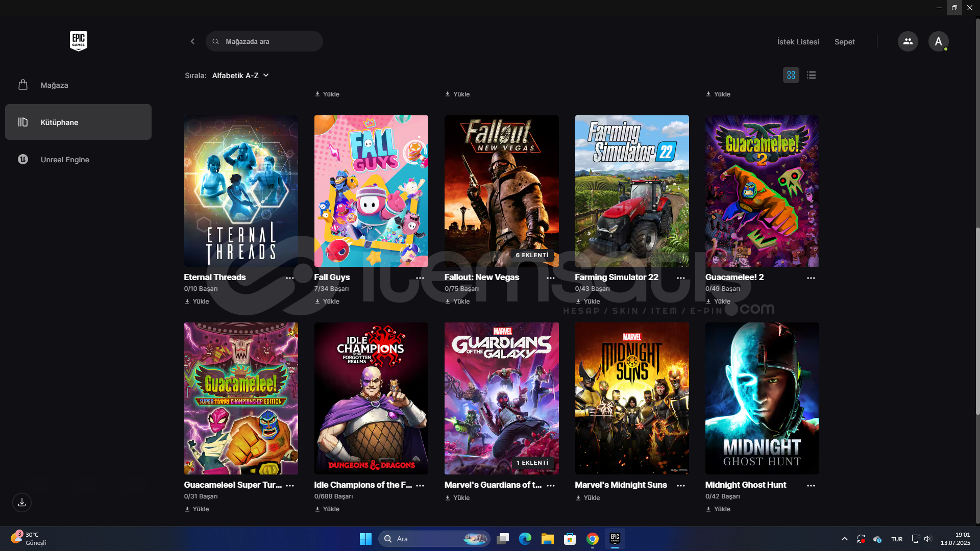Click the 6 EKLENTİ badge on Fallout
The image size is (980, 551).
coord(532,255)
